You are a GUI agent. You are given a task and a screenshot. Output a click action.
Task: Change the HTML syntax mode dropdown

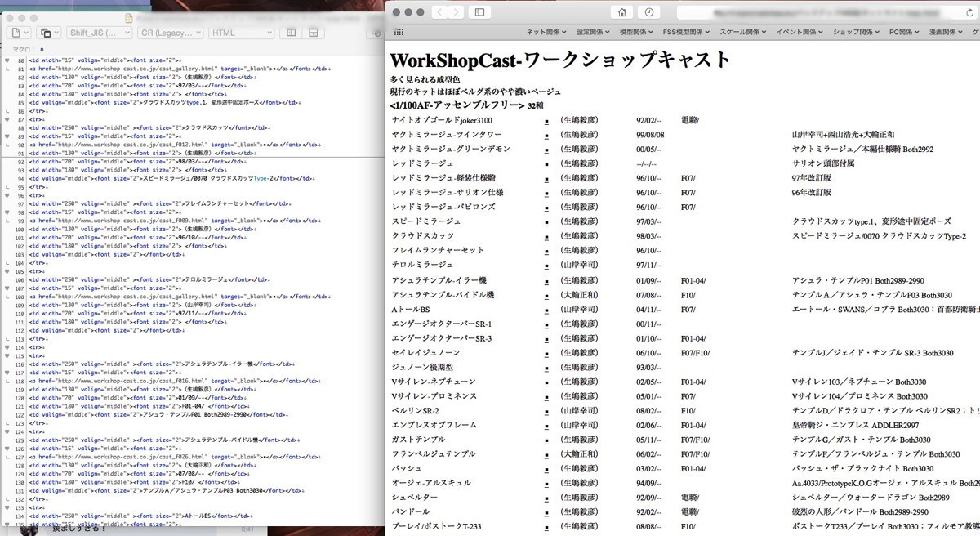click(240, 32)
